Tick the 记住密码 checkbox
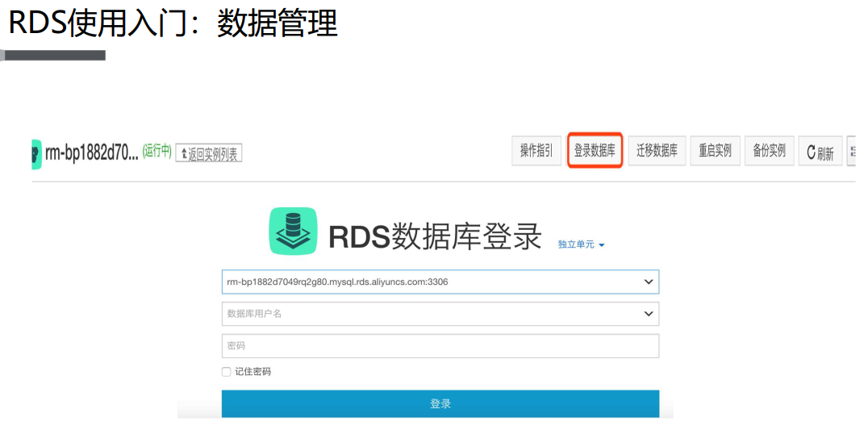The image size is (868, 430). (226, 372)
